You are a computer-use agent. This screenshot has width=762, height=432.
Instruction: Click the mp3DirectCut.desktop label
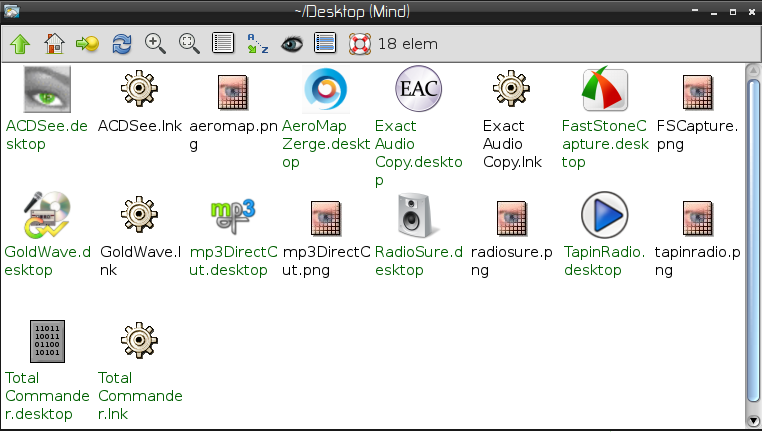[233, 261]
